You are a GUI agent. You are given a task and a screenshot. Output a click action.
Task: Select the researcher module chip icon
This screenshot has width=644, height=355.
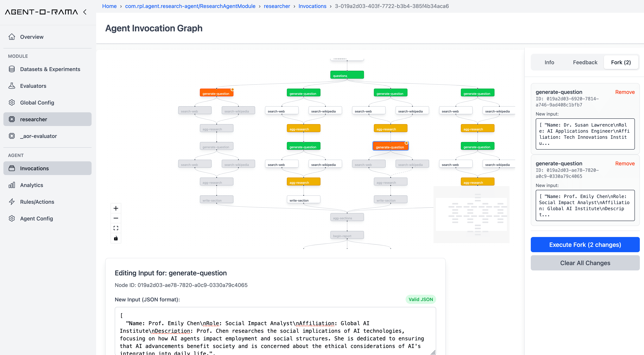(12, 119)
